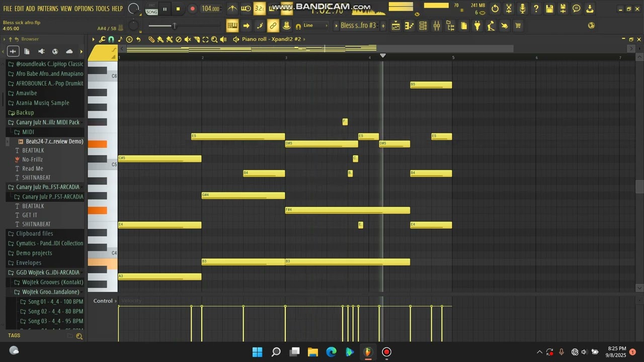This screenshot has height=362, width=644.
Task: Open the VIEW menu
Action: pyautogui.click(x=66, y=9)
